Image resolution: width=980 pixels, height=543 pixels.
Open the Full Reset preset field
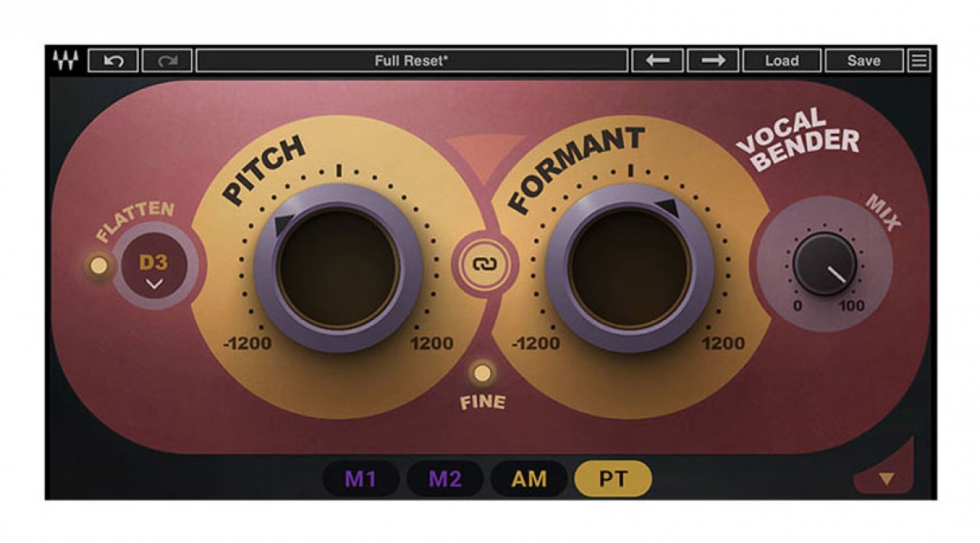[x=412, y=61]
